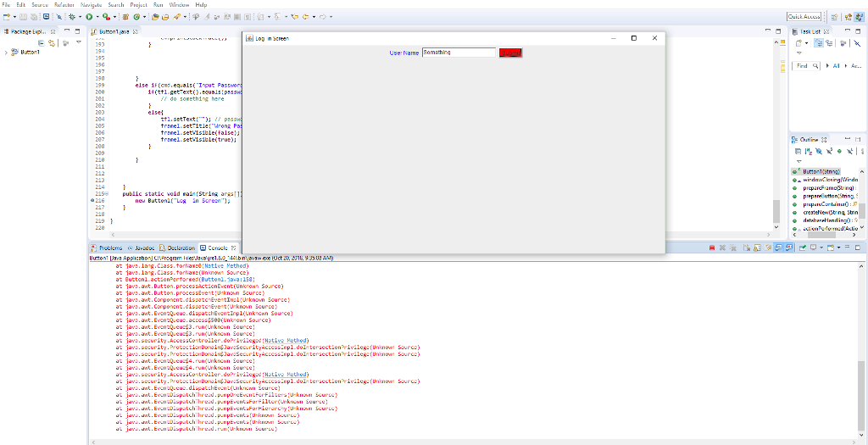Toggle Hide Local Types in Outline
This screenshot has width=868, height=445.
[x=849, y=151]
